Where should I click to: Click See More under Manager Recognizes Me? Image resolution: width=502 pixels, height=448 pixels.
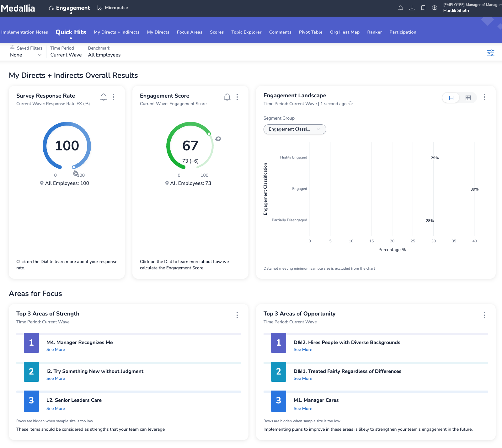pos(56,349)
